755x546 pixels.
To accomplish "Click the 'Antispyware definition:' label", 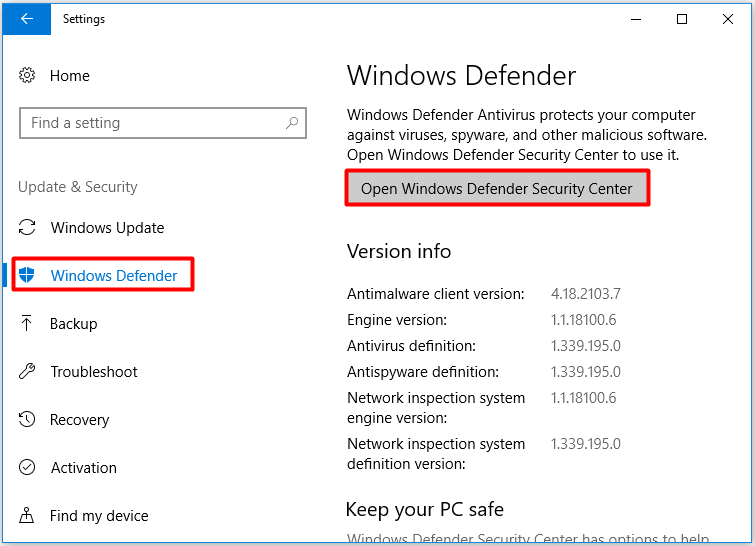I will (x=423, y=372).
